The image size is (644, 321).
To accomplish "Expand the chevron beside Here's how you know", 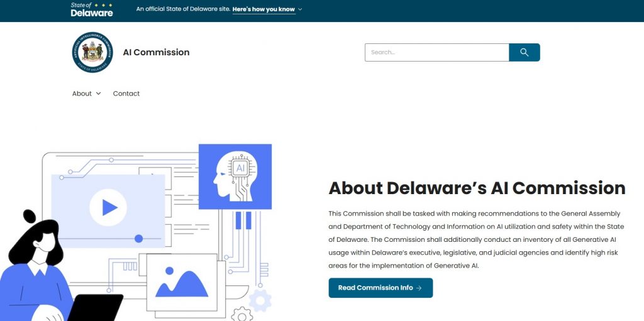I will 300,9.
